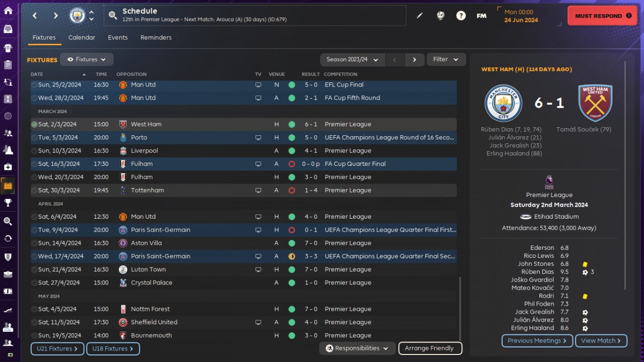Toggle the tick beside West Ham fixture

click(34, 124)
